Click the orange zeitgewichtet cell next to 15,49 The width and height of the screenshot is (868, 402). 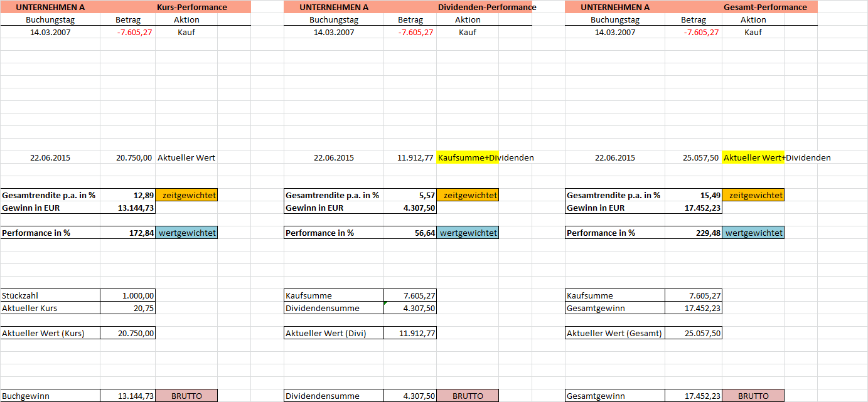coord(753,195)
